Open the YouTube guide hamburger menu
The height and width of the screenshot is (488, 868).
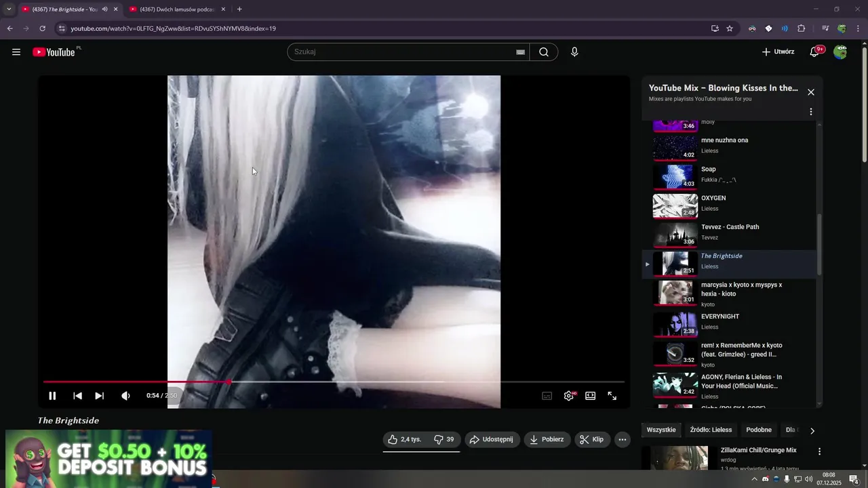tap(16, 52)
